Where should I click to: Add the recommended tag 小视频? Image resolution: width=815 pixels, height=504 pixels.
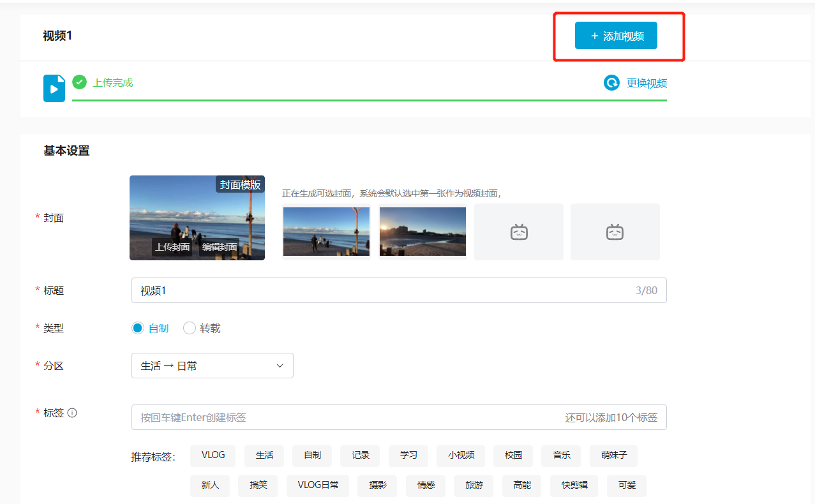point(461,456)
